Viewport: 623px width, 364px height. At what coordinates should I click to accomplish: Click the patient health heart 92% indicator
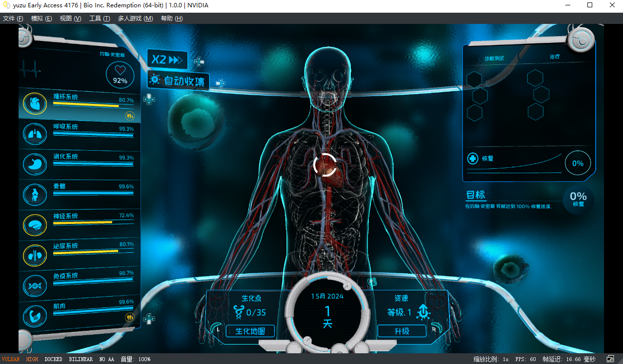coord(120,76)
